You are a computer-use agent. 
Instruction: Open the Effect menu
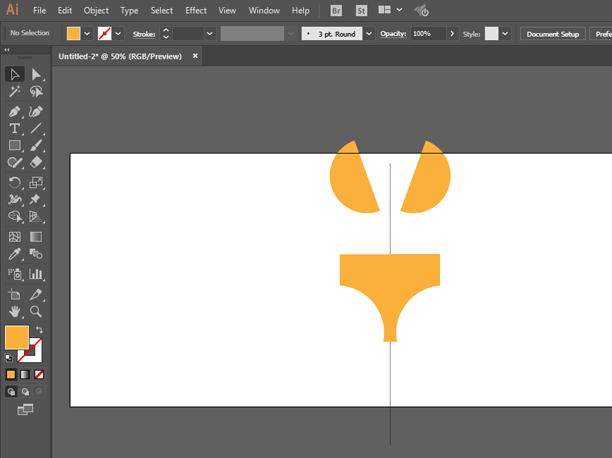click(196, 10)
